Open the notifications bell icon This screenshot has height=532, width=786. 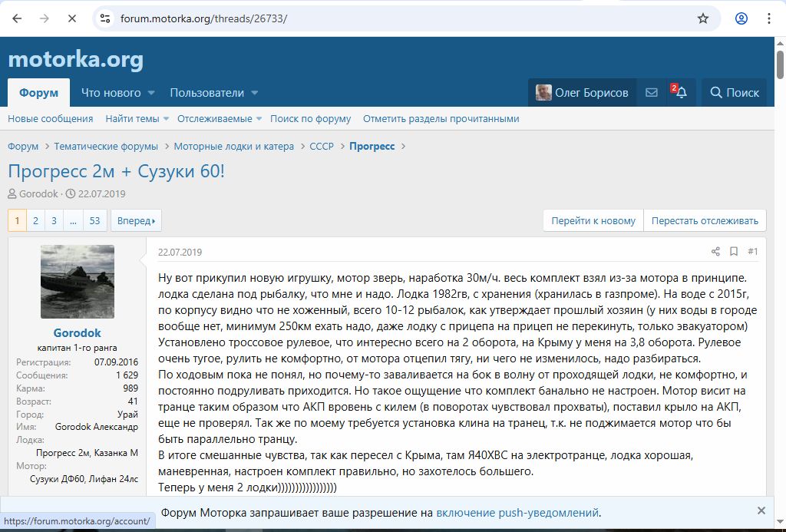(680, 93)
